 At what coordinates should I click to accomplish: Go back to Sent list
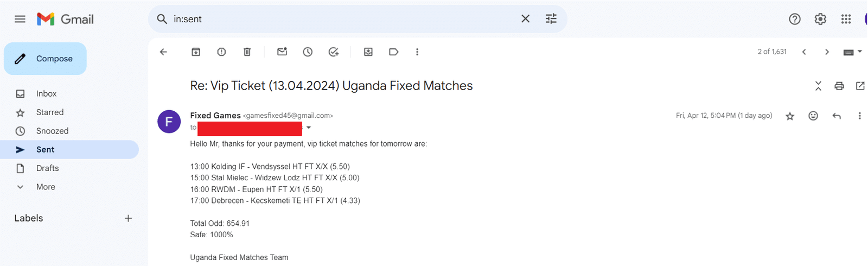pyautogui.click(x=163, y=52)
